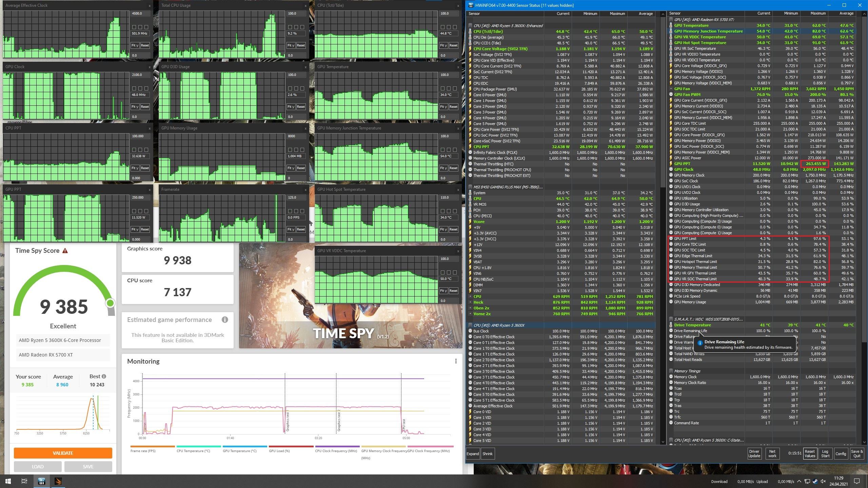868x488 pixels.
Task: Click icon beside Bus Clock row
Action: (x=470, y=331)
